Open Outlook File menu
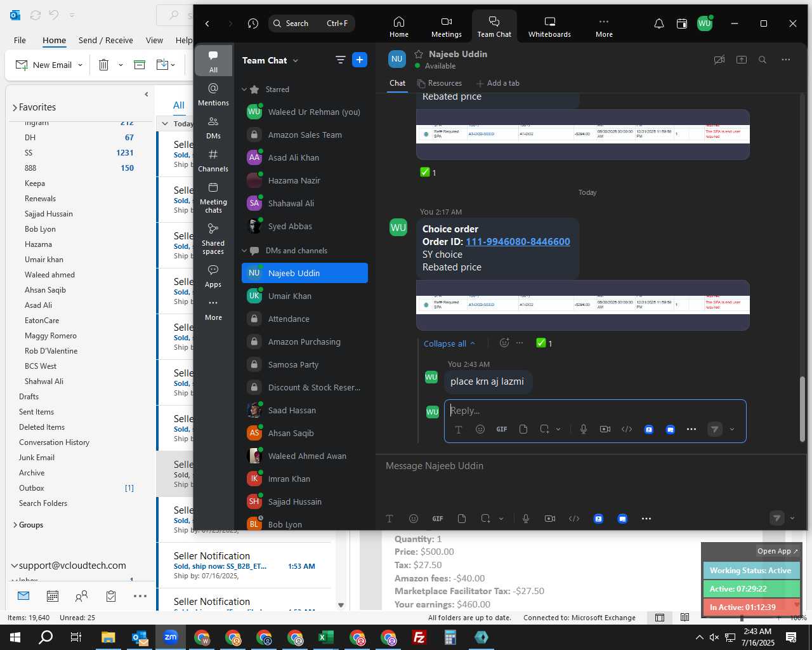812x650 pixels. [20, 40]
